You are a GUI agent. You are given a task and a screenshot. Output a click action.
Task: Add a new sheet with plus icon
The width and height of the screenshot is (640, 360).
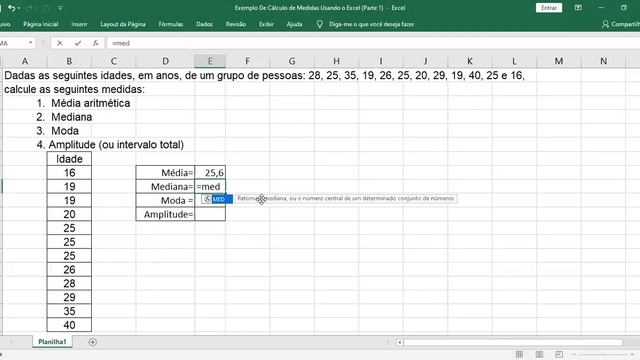tap(93, 342)
